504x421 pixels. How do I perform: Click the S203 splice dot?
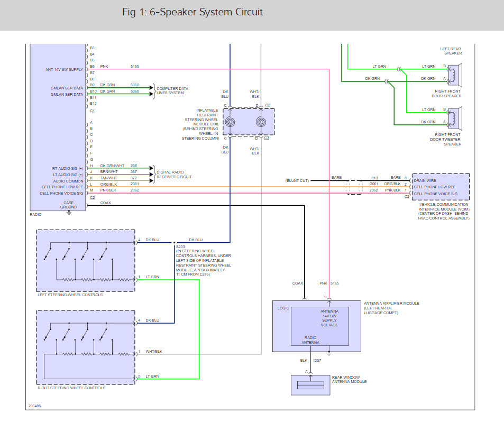(x=175, y=243)
